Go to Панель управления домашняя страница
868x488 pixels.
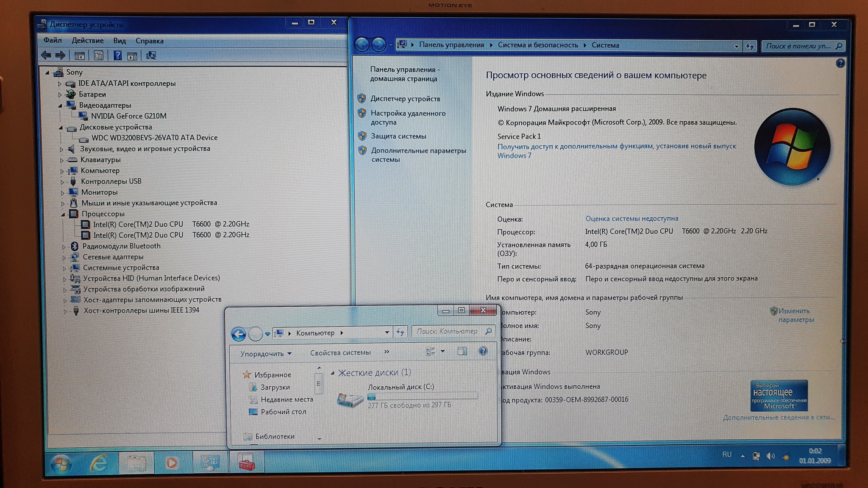[x=404, y=74]
